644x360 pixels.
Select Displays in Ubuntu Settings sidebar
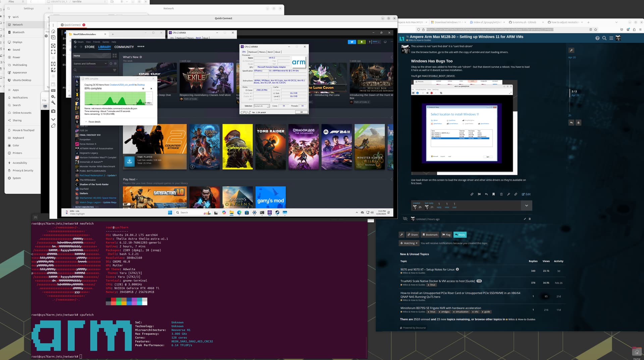click(x=17, y=42)
